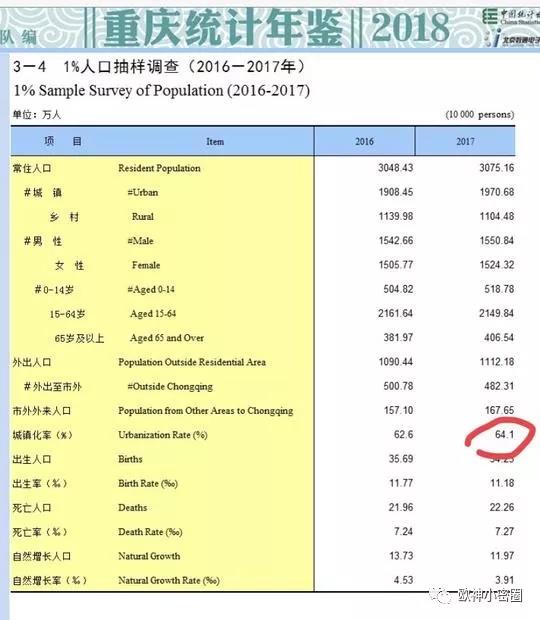The image size is (540, 620).
Task: Click the 2016 column header
Action: pos(364,142)
